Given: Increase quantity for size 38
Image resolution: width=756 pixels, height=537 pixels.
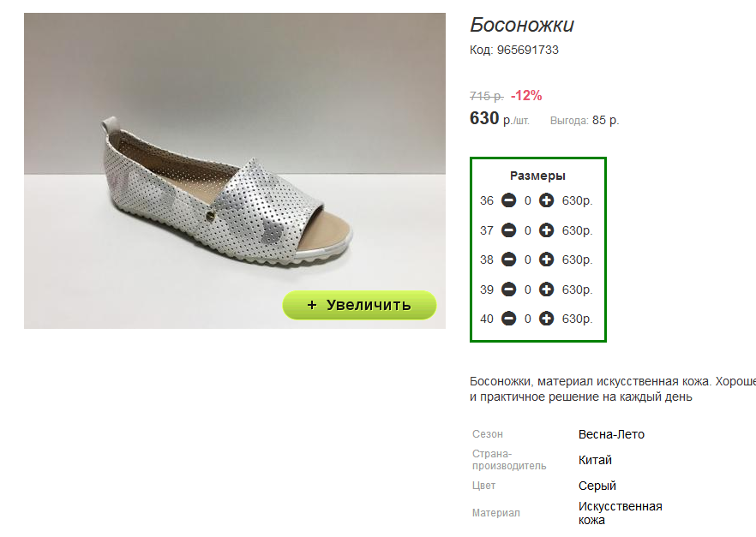Looking at the screenshot, I should coord(547,260).
